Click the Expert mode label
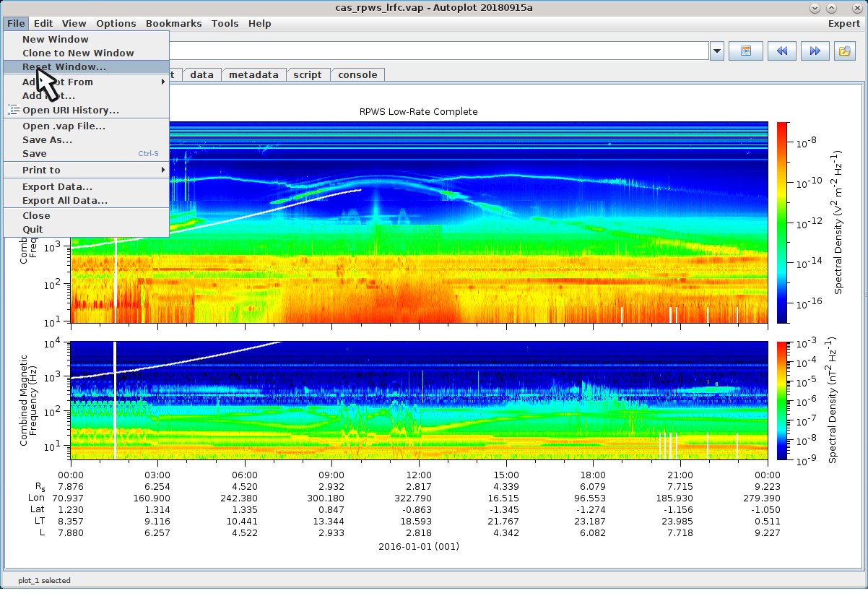Viewport: 868px width, 596px height. click(843, 23)
